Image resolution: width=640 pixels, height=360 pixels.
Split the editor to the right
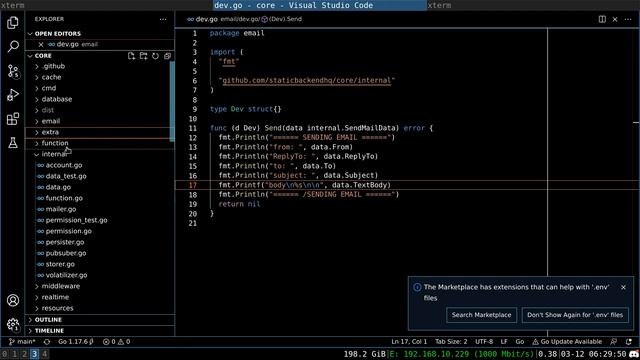tap(602, 19)
